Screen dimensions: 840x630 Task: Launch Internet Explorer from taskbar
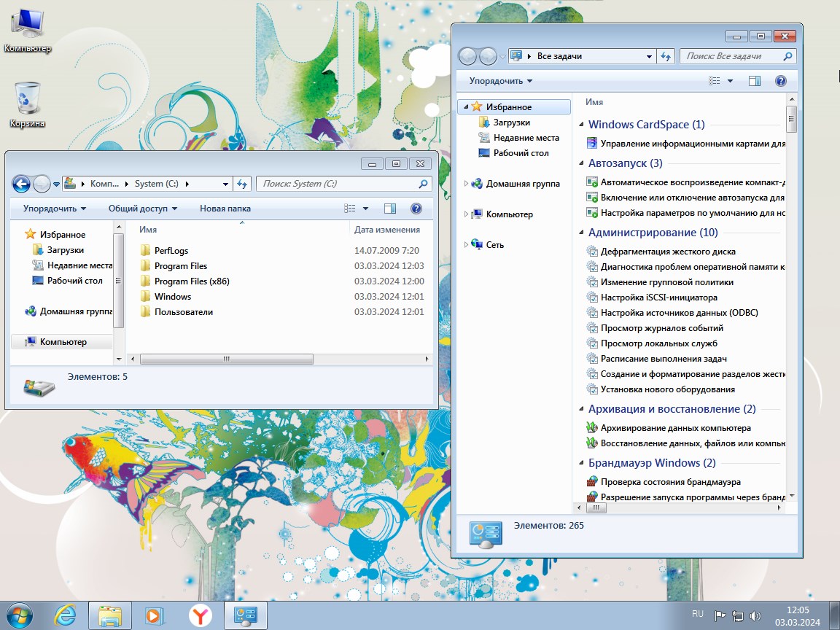66,615
